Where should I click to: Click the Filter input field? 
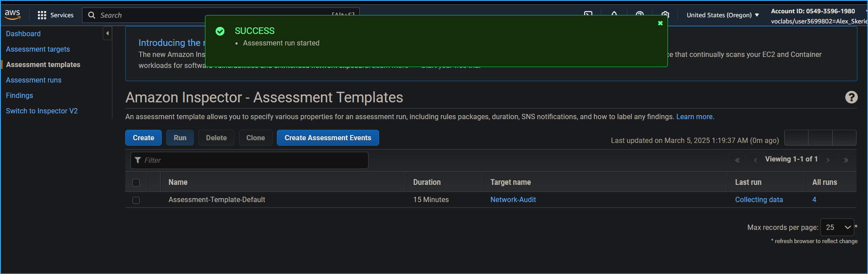click(250, 160)
